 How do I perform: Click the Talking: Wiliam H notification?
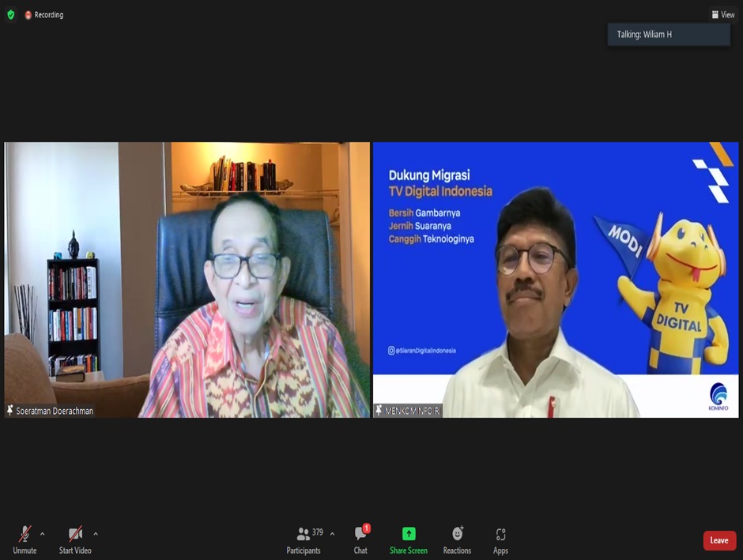[x=669, y=34]
